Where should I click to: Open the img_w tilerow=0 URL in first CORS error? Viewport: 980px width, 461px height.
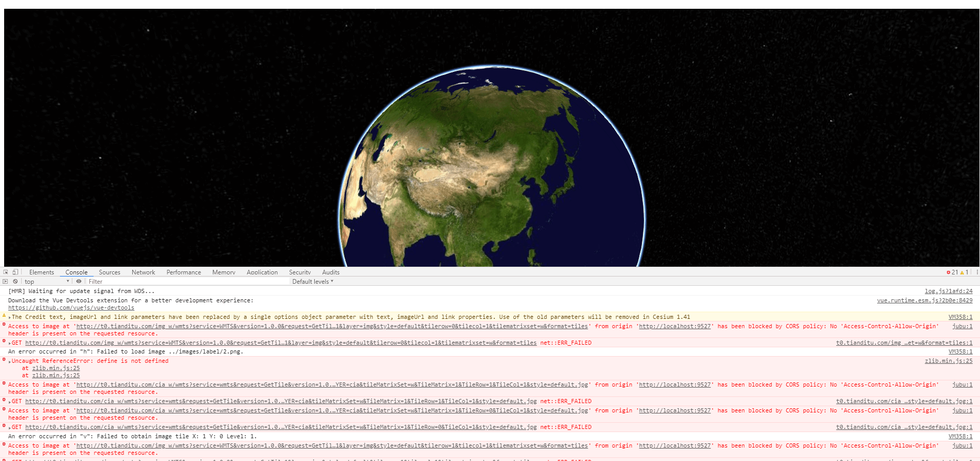coord(332,327)
